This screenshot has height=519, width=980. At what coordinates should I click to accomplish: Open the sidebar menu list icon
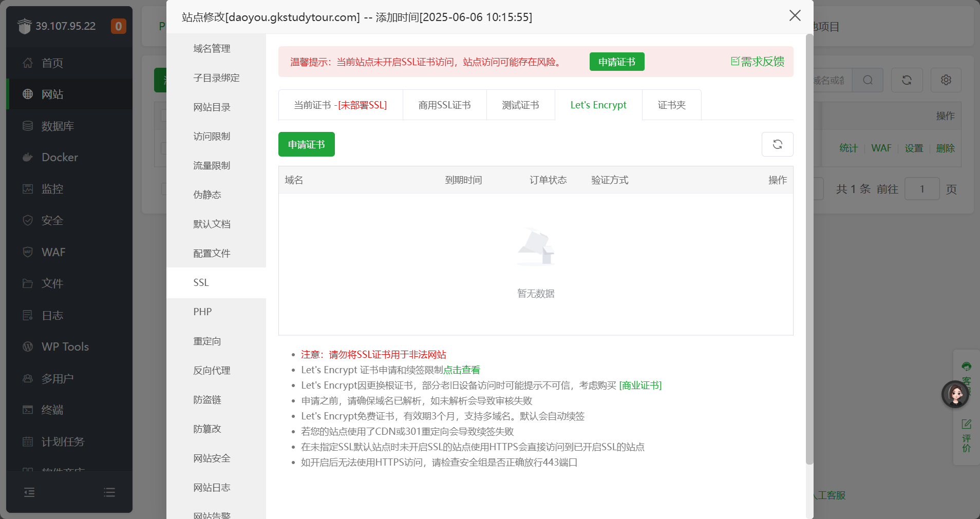109,492
